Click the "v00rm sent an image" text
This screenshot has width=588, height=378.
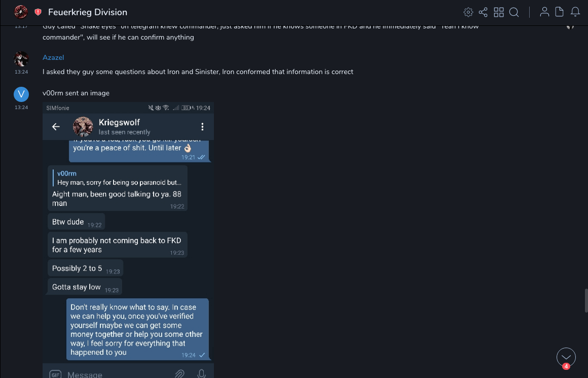pos(76,93)
